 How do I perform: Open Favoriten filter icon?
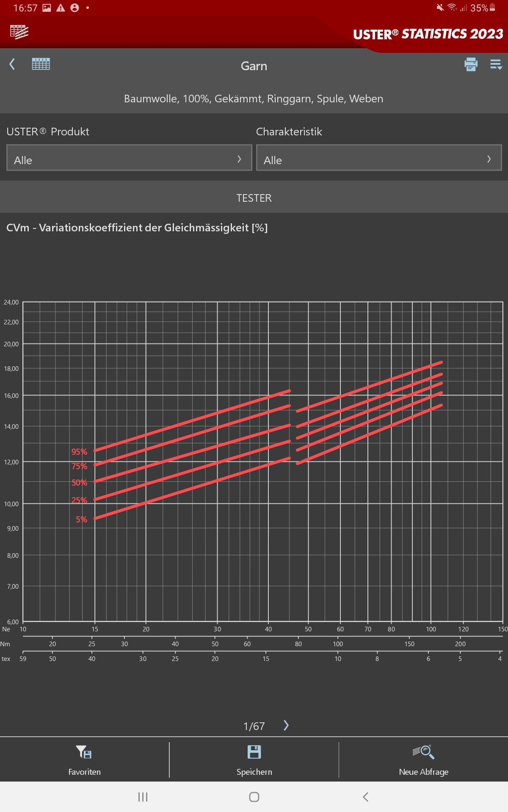pyautogui.click(x=84, y=752)
